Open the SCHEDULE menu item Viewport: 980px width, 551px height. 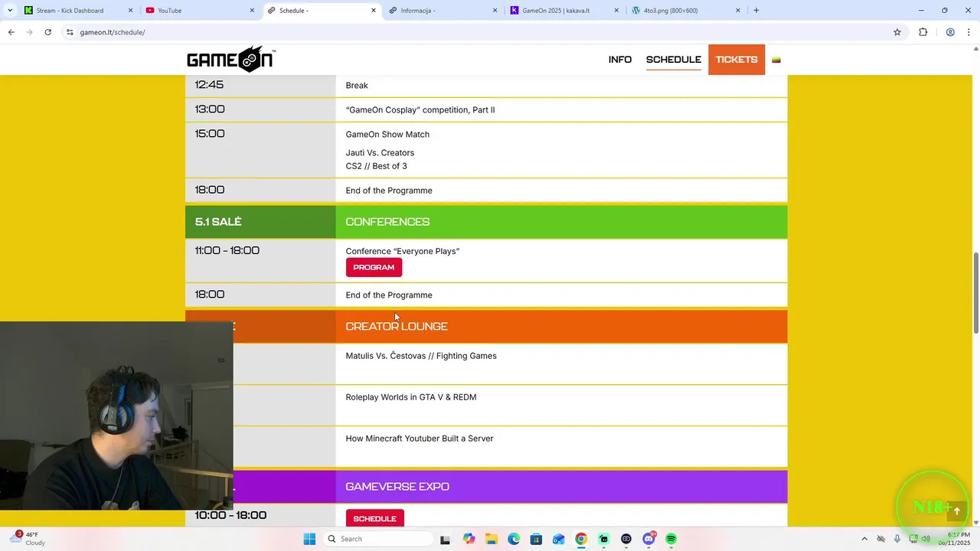coord(674,60)
